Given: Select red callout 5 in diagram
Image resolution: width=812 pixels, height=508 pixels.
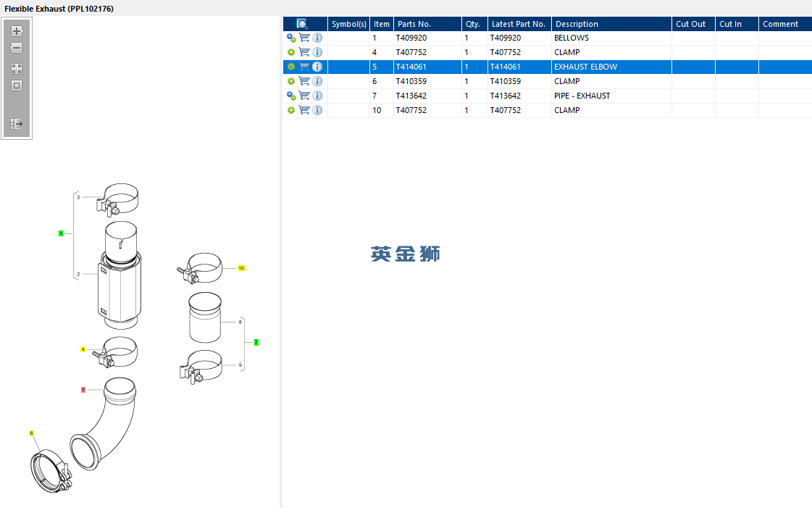Looking at the screenshot, I should click(83, 390).
